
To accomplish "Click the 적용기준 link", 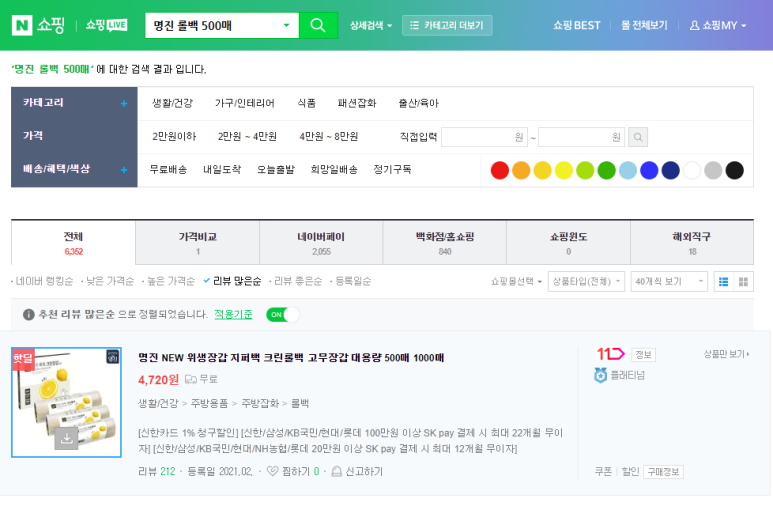I will tap(233, 314).
